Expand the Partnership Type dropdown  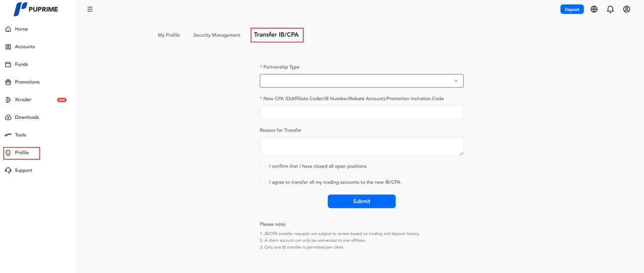(x=361, y=81)
